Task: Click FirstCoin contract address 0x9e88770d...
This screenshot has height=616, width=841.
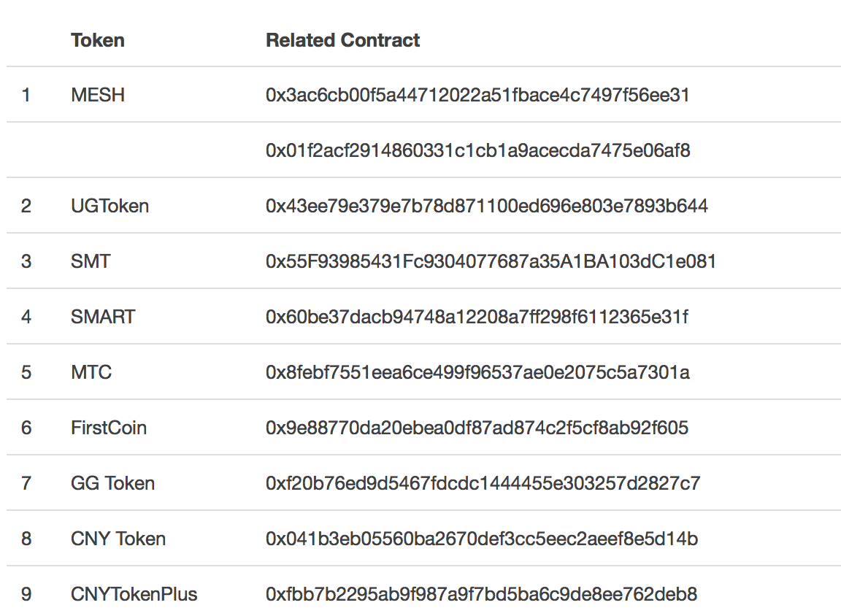Action: click(477, 428)
